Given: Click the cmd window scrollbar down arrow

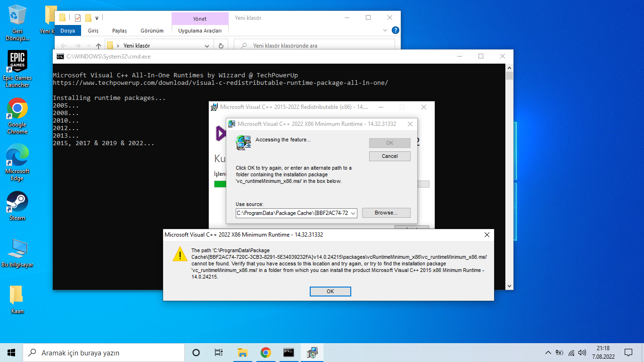Looking at the screenshot, I should coord(509,286).
